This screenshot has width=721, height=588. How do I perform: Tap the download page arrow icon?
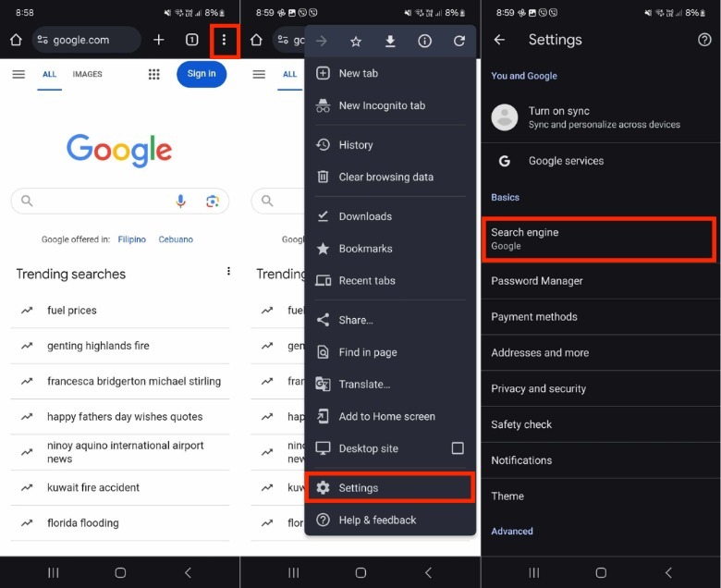pyautogui.click(x=390, y=42)
